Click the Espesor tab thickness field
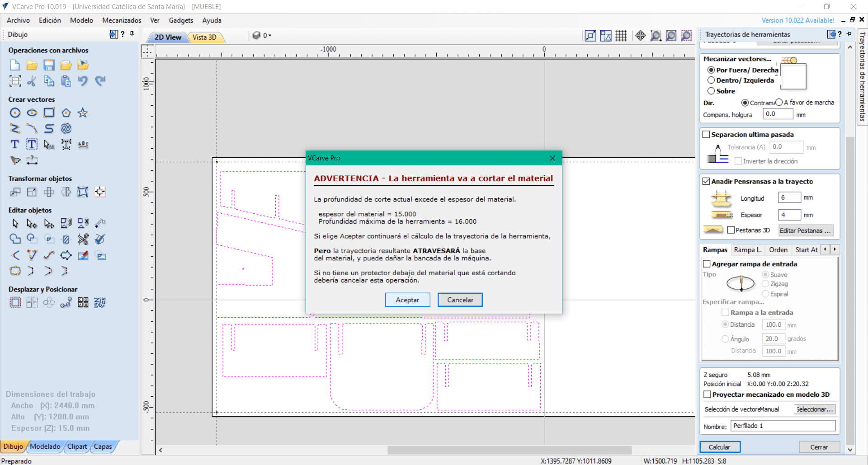The height and width of the screenshot is (465, 868). [x=789, y=215]
